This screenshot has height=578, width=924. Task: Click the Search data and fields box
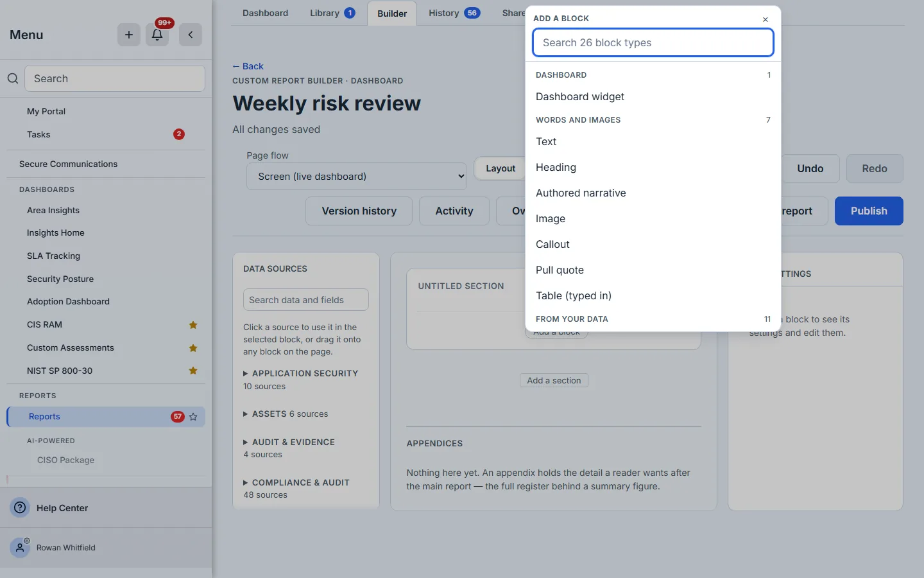pos(306,300)
